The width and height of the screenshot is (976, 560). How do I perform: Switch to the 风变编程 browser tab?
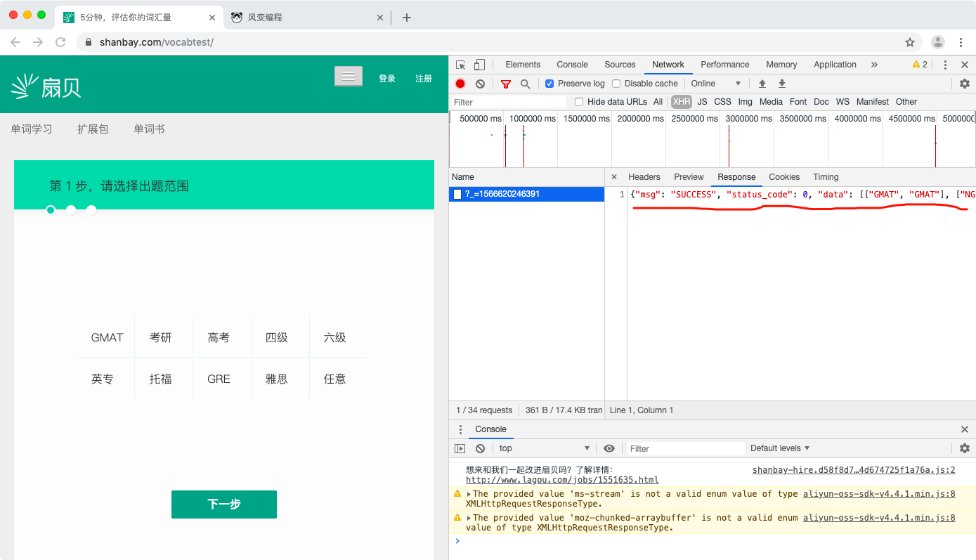[306, 18]
